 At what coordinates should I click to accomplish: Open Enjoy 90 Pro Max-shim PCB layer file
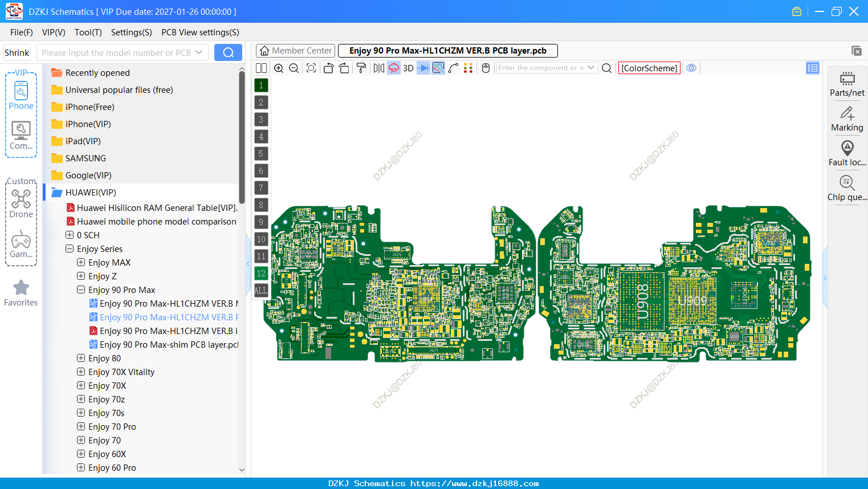coord(164,344)
